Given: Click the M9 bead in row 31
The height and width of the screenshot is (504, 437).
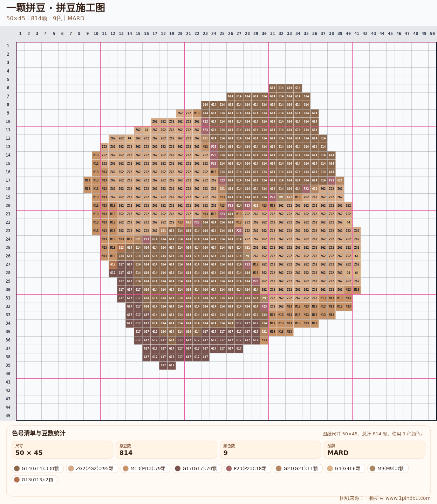Looking at the screenshot, I should (264, 298).
